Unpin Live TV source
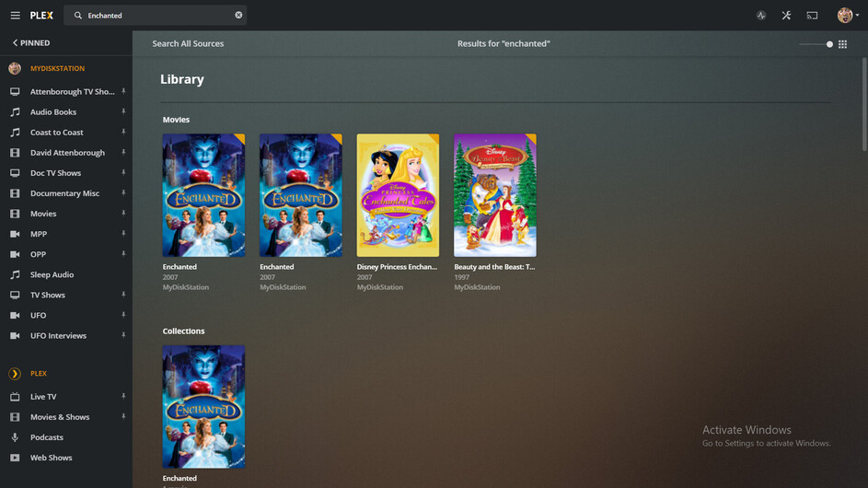The width and height of the screenshot is (868, 488). 123,397
